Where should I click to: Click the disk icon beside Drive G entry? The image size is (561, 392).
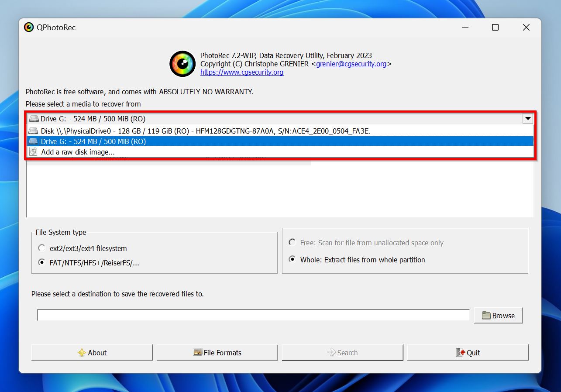point(32,141)
